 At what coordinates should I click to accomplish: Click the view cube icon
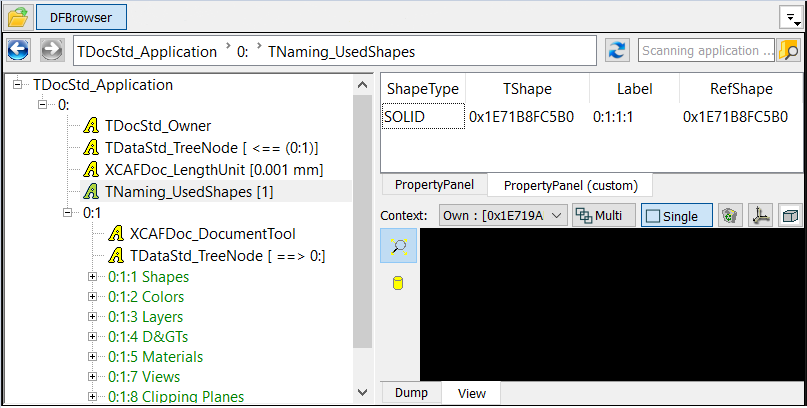(790, 215)
